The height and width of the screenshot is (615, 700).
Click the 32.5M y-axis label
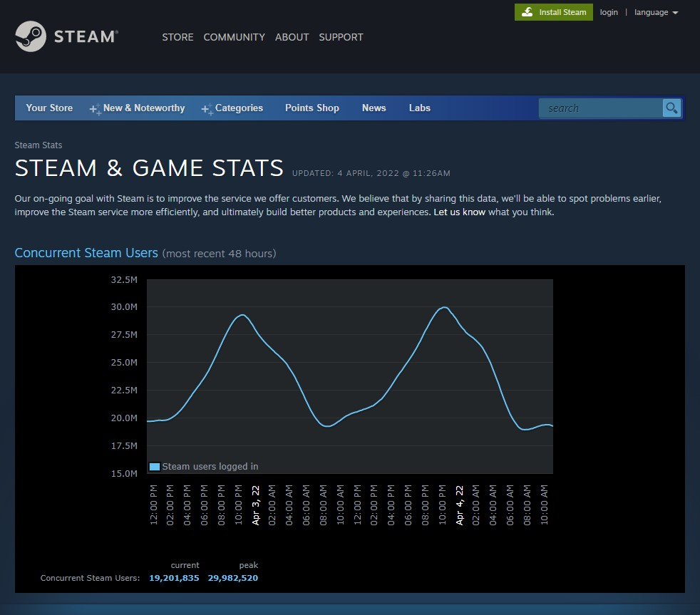(x=124, y=280)
